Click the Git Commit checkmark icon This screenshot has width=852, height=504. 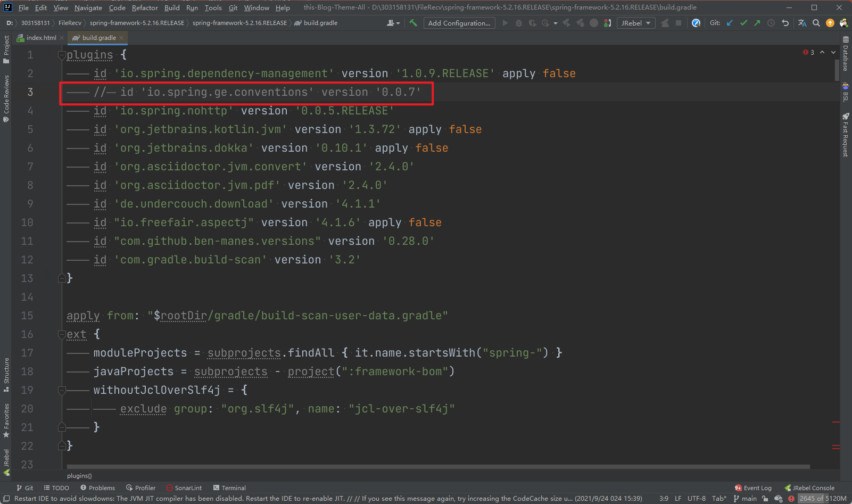[743, 23]
